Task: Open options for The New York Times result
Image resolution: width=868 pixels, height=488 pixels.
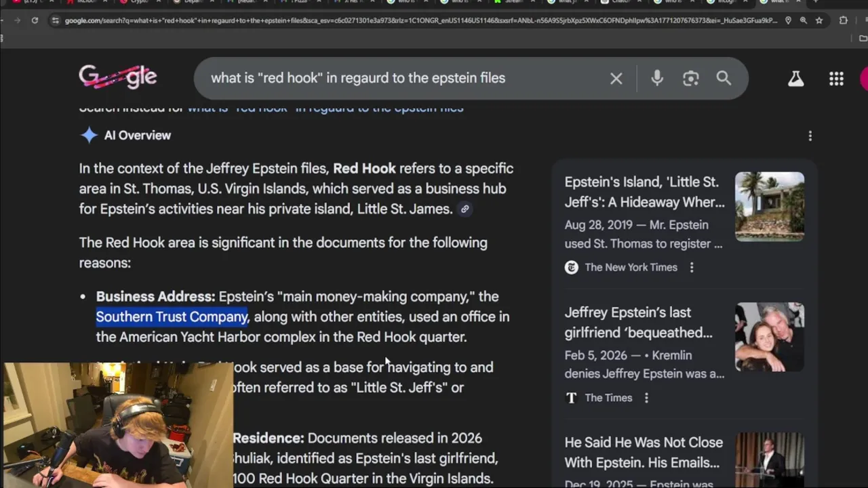Action: click(692, 267)
